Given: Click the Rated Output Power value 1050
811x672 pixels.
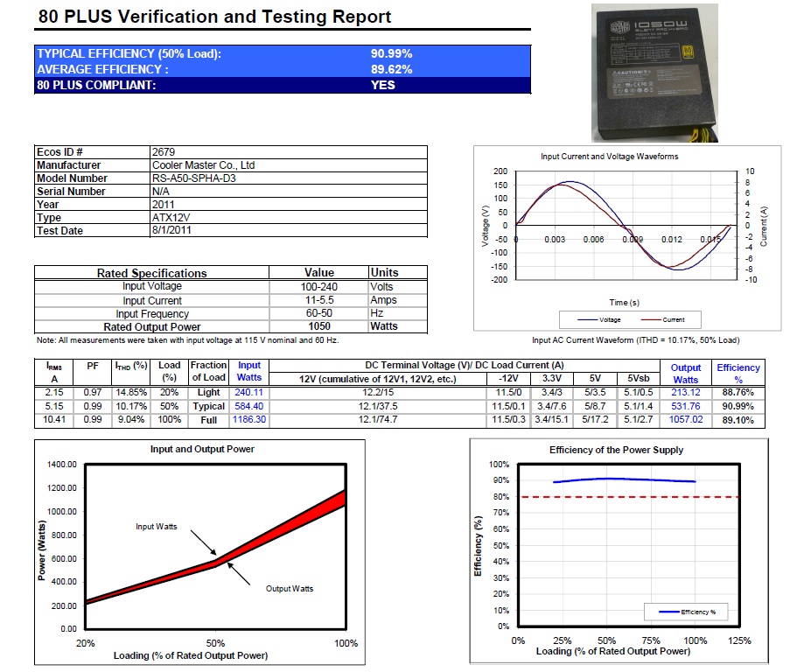Looking at the screenshot, I should (x=319, y=326).
